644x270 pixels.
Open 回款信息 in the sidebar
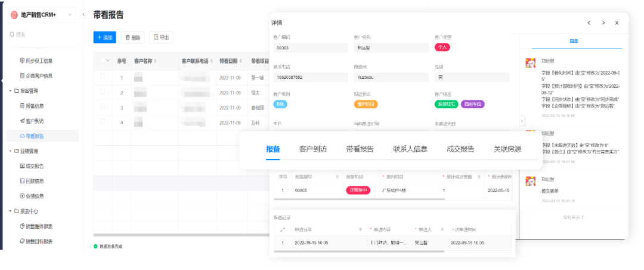(35, 181)
